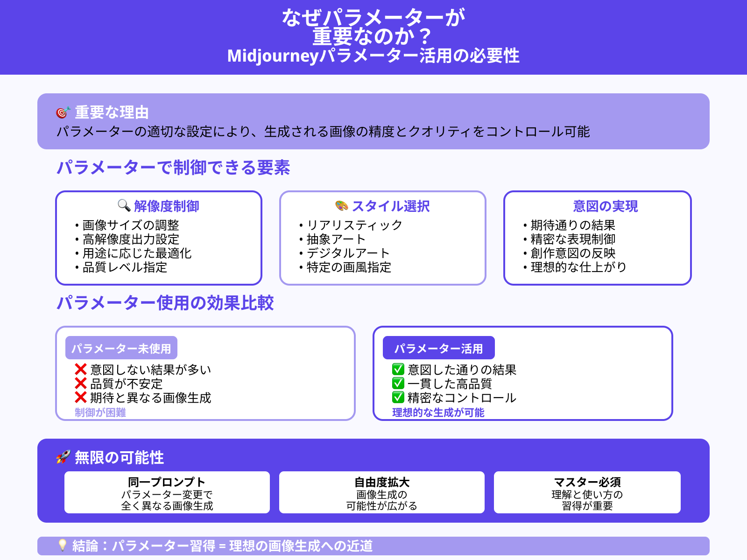Click the text 意図しない結果が多い

(151, 370)
